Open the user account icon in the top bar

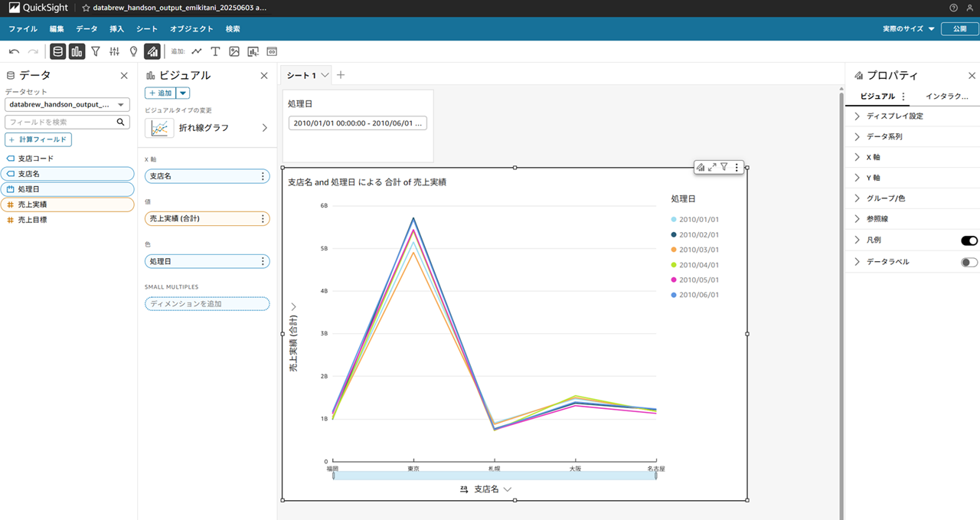[970, 8]
